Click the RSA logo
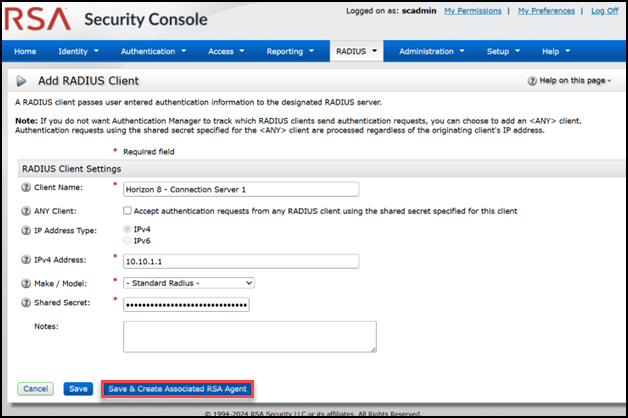628x418 pixels. coord(38,17)
